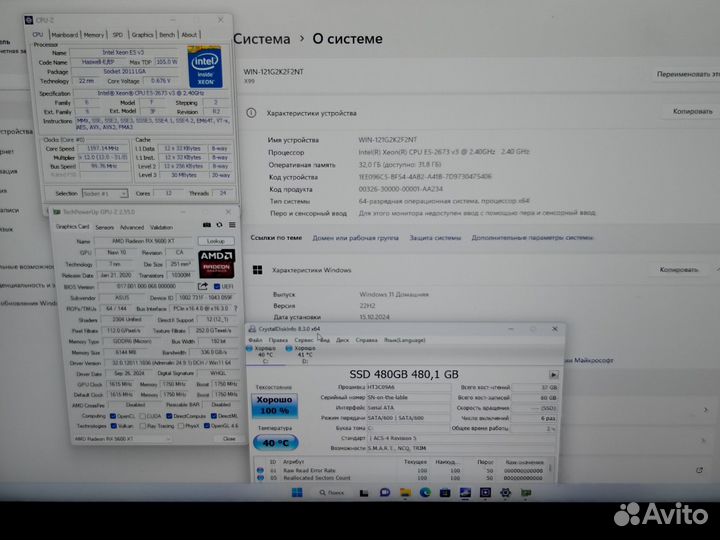
Task: Click the Bus Interface question mark in GPU-Z
Action: tap(236, 309)
